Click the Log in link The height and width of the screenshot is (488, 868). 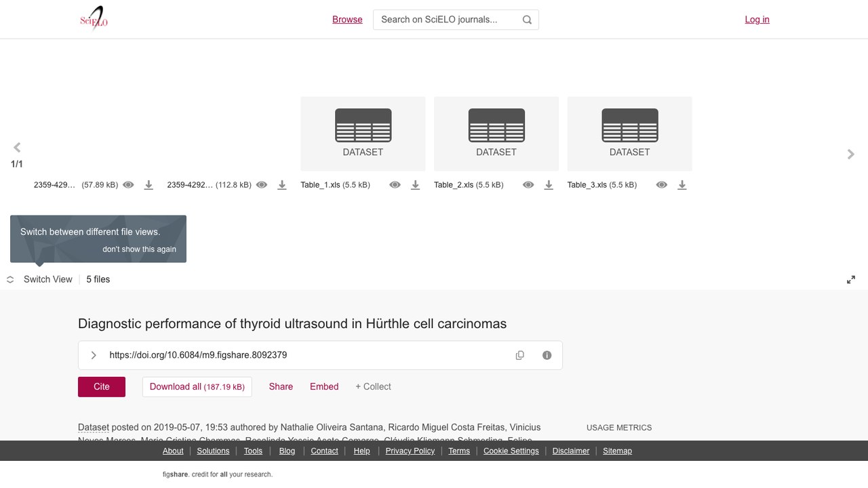[x=757, y=20]
